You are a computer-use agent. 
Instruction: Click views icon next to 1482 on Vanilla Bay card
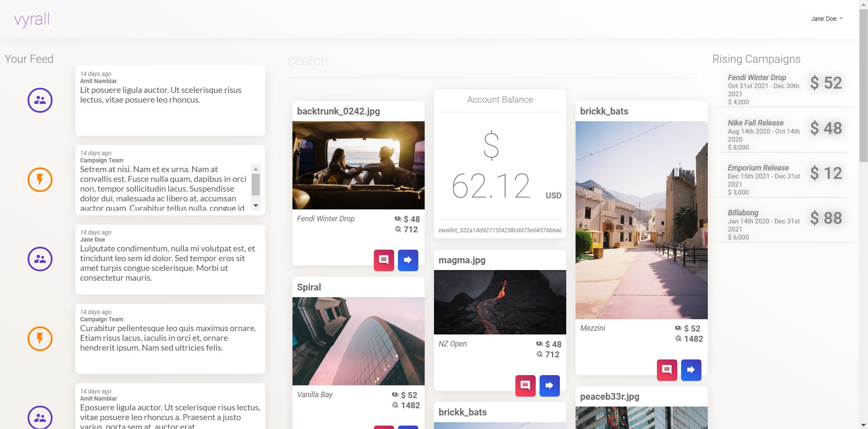click(395, 405)
